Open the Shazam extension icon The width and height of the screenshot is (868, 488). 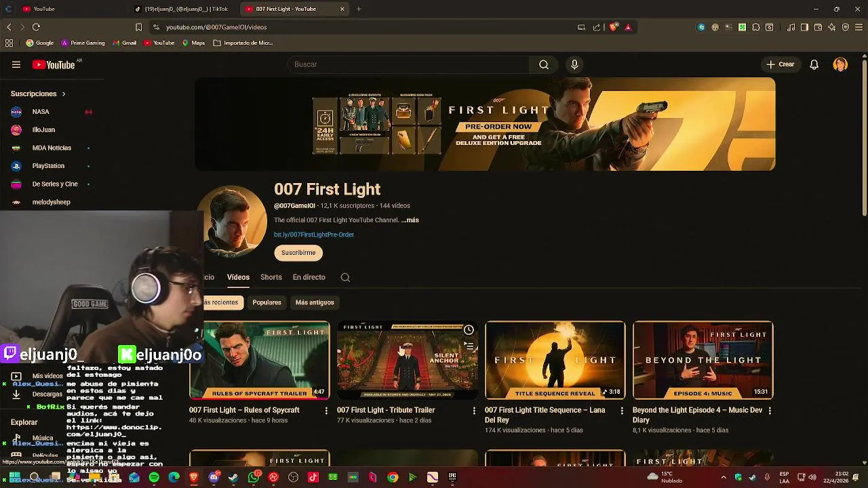pos(702,27)
